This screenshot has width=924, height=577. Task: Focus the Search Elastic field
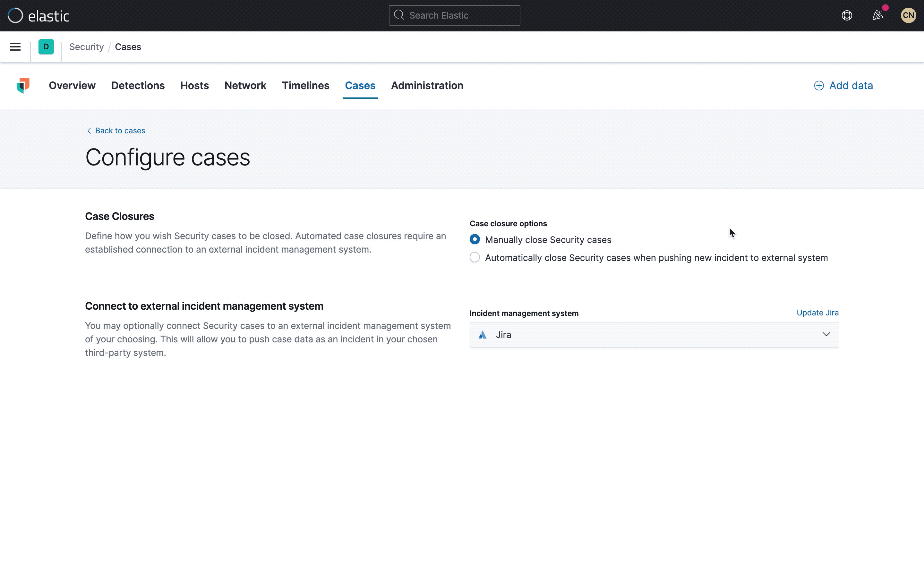pos(454,16)
